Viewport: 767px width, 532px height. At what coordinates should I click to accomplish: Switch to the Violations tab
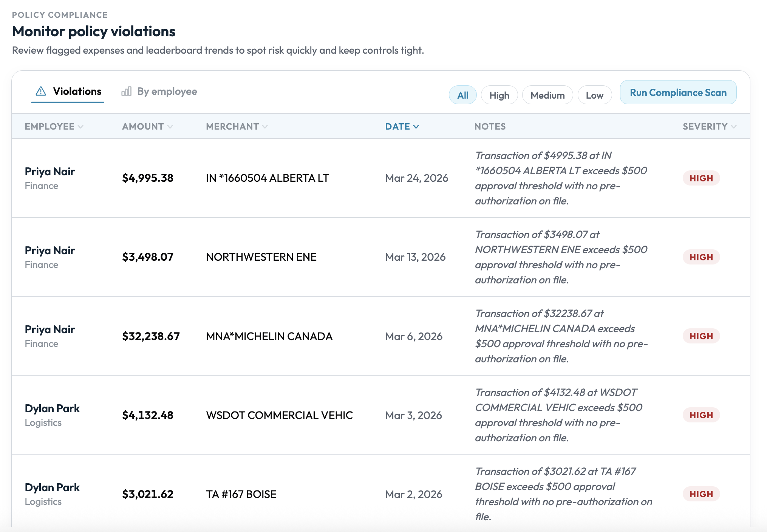pos(68,91)
